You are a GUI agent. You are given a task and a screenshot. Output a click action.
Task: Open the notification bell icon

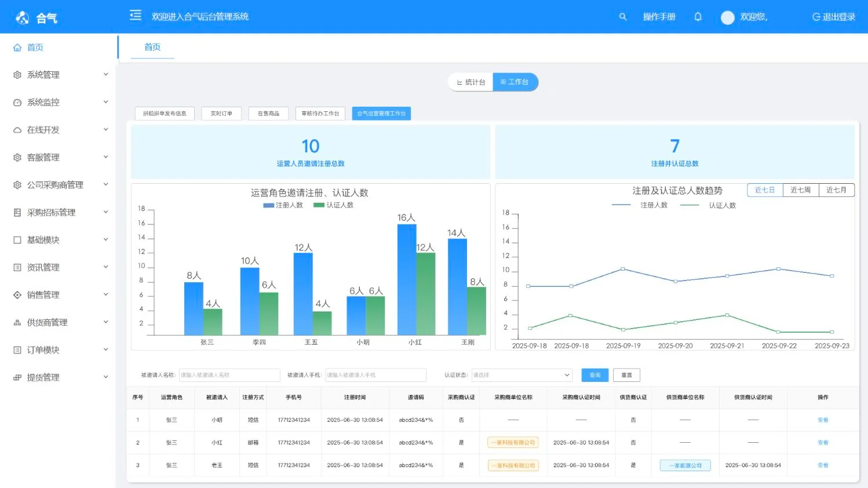click(698, 17)
